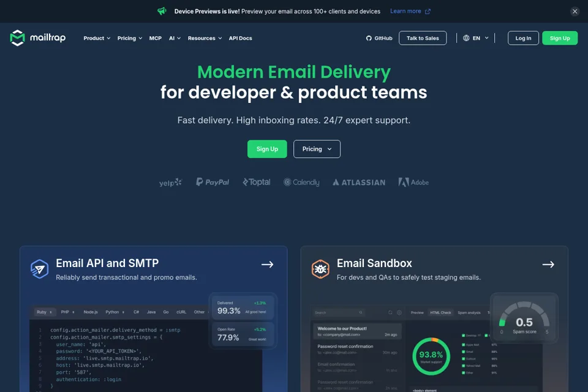Click the Email API and SMTP paper-plane icon

coord(39,269)
